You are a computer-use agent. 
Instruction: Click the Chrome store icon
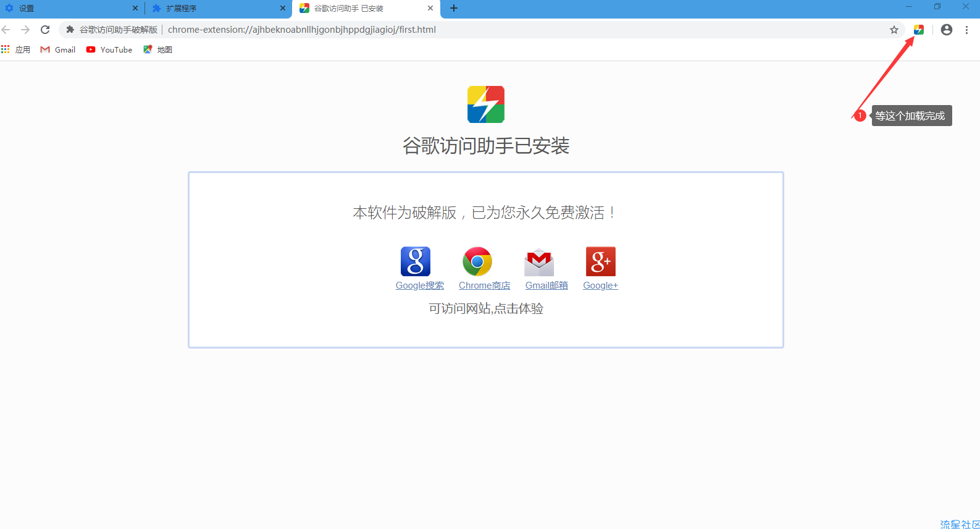[x=477, y=261]
